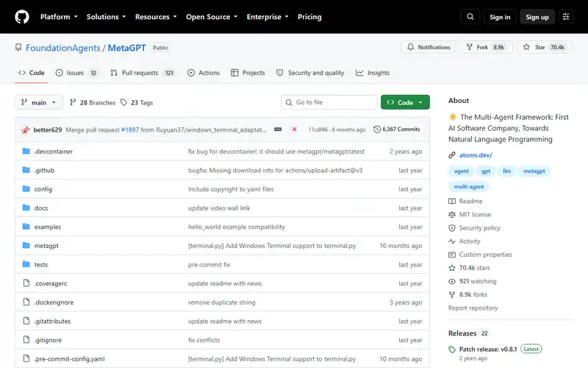Screen dimensions: 588x368
Task: Fork the repository via Fork button
Action: click(487, 47)
